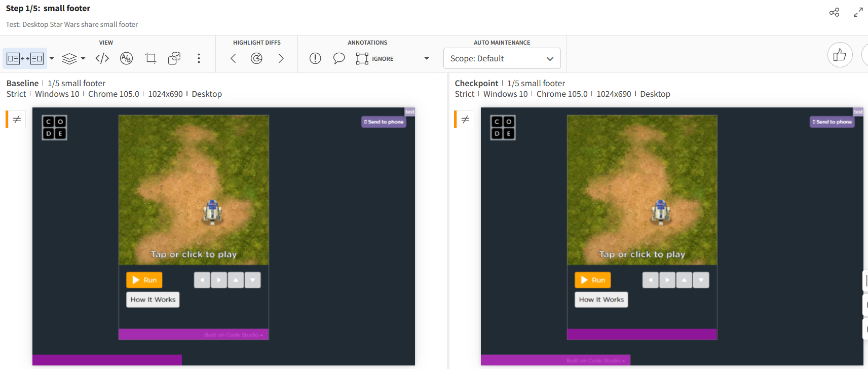Screen dimensions: 868x369
Task: Select the crop region tool
Action: pos(150,58)
